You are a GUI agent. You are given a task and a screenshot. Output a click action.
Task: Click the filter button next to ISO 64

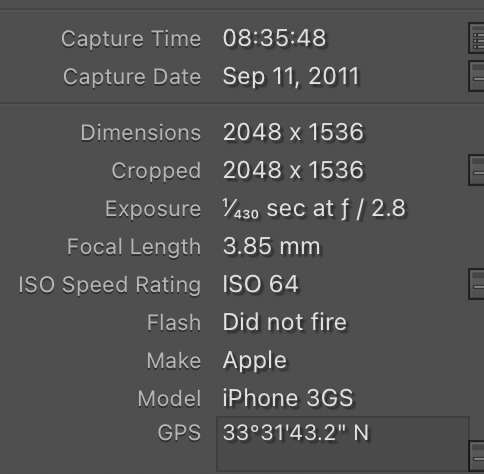(x=476, y=284)
